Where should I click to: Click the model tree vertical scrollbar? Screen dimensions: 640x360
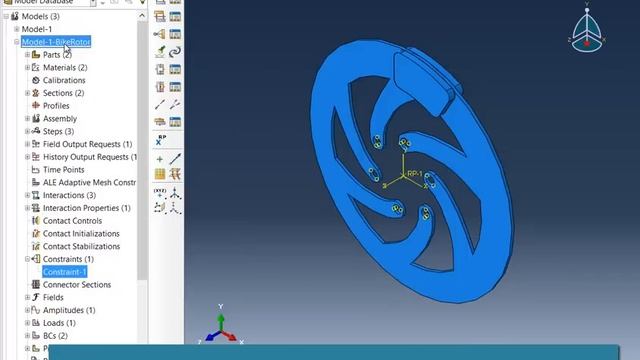[x=142, y=150]
